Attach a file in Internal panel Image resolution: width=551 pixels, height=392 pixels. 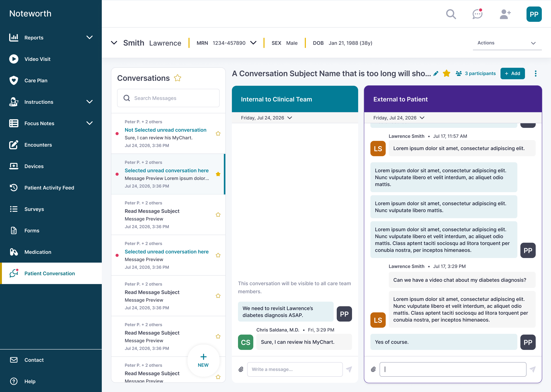[241, 369]
